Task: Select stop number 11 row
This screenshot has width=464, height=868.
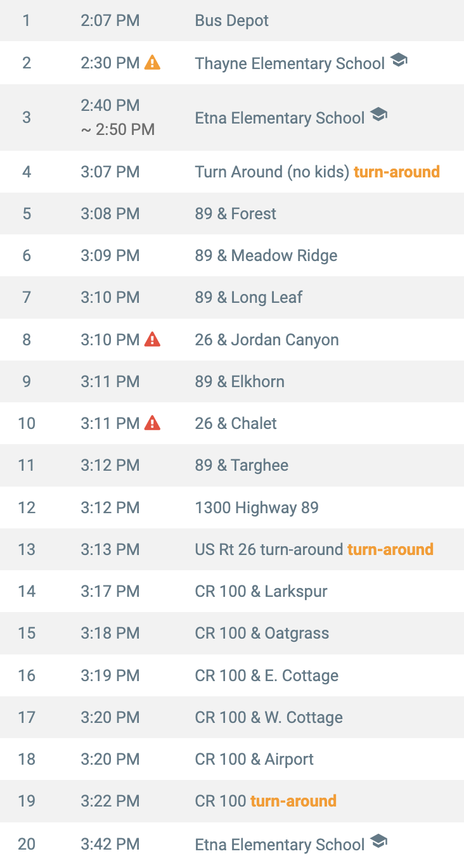Action: point(232,465)
